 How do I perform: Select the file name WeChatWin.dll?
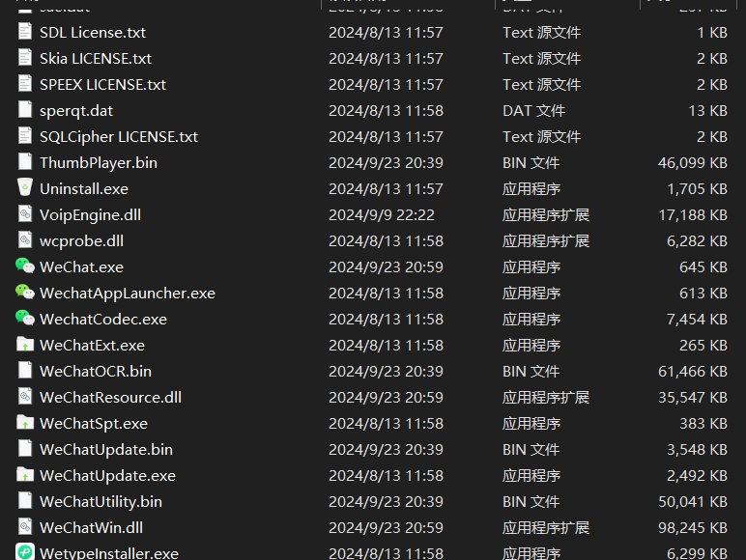pos(92,528)
